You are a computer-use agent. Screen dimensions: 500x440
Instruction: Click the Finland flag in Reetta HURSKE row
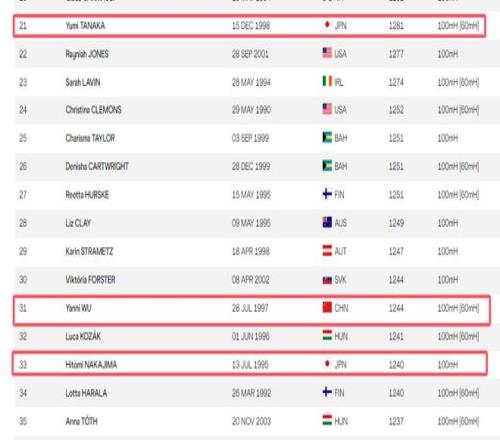[327, 194]
